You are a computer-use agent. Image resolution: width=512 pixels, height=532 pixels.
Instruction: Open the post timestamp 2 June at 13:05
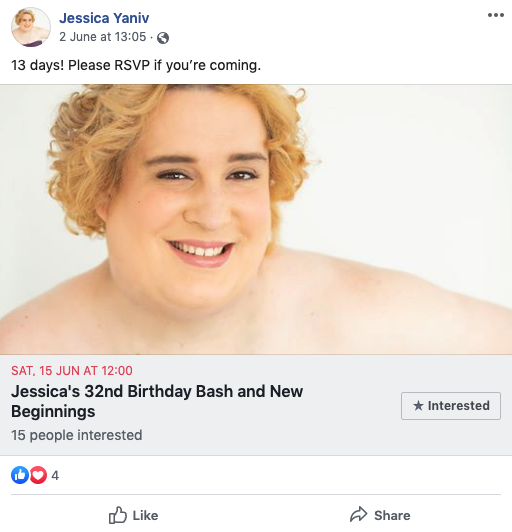point(102,37)
